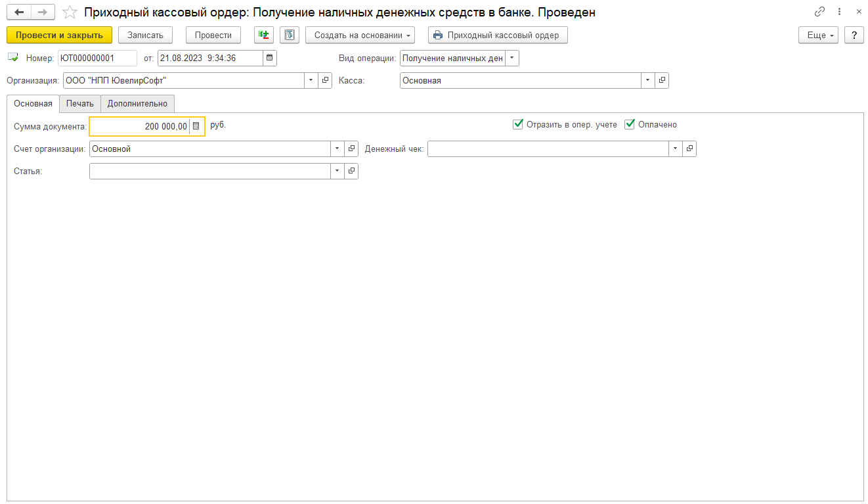Show document postings (Дт/Кт) icon
Viewport: 868px width, 504px height.
tap(264, 35)
